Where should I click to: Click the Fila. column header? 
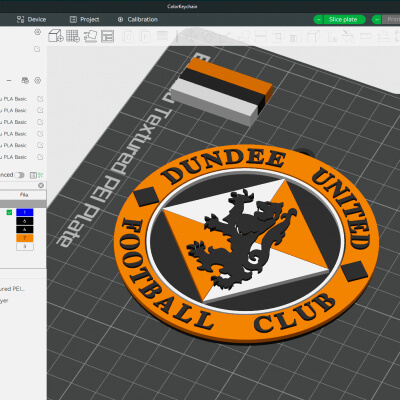[x=23, y=195]
